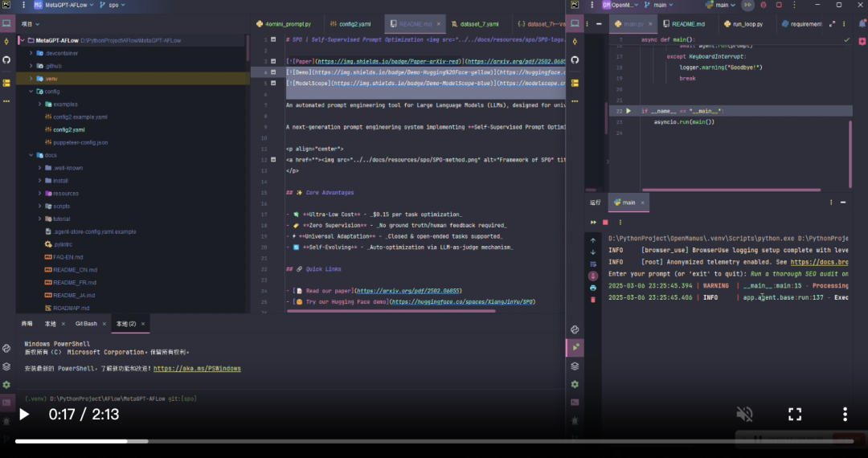868x458 pixels.
Task: Open video more-options menu
Action: tap(845, 414)
